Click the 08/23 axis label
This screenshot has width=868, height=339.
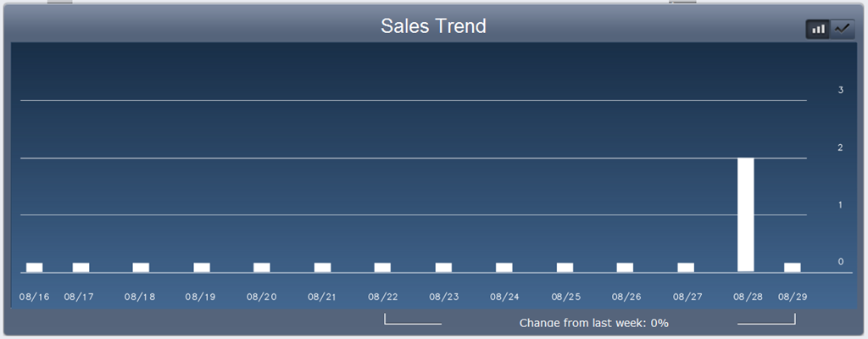[443, 297]
